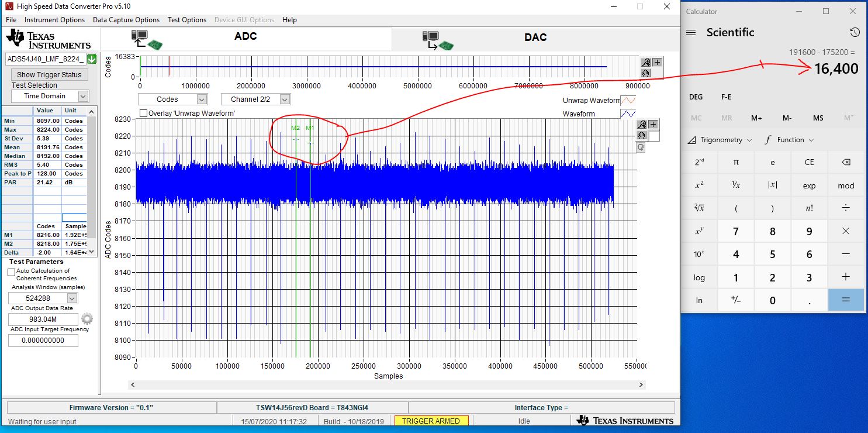The height and width of the screenshot is (433, 868).
Task: Open the Calculator hamburger navigation menu
Action: click(691, 33)
